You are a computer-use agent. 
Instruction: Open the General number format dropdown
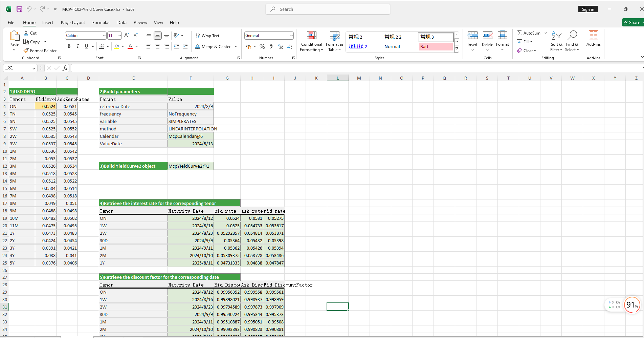tap(291, 36)
